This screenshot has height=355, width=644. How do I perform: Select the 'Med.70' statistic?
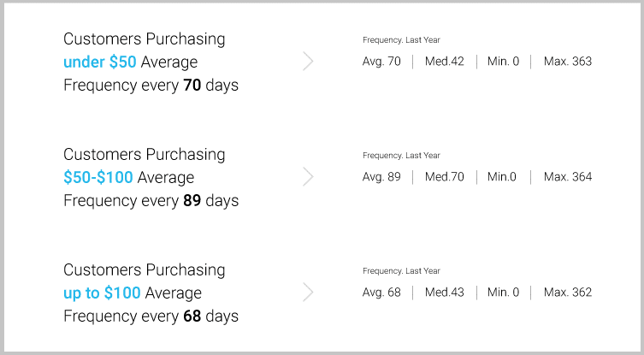[x=445, y=177]
